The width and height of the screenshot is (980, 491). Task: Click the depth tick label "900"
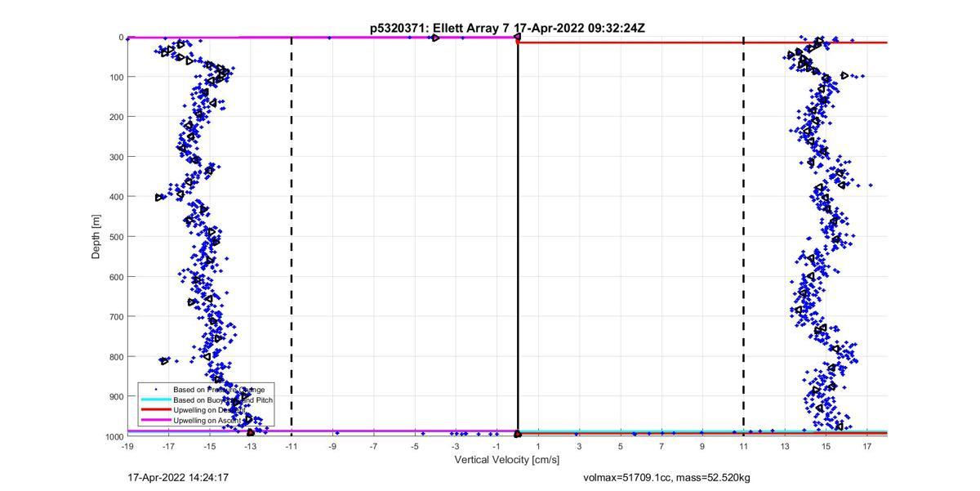pos(116,397)
